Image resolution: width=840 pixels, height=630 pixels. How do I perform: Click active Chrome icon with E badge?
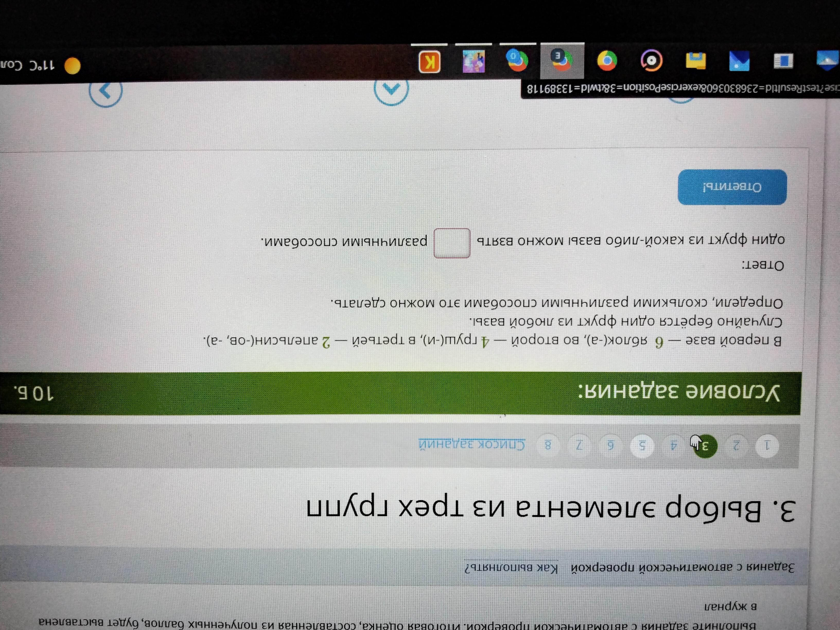click(562, 61)
